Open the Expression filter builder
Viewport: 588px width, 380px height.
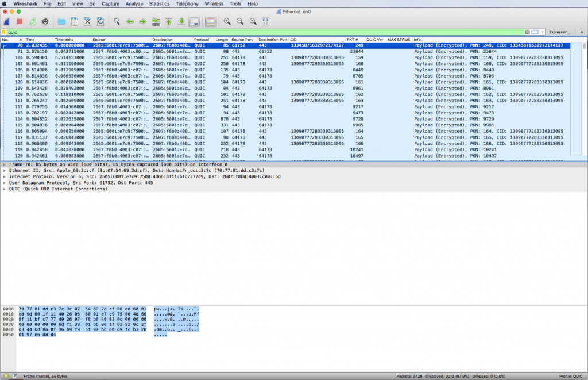click(x=560, y=32)
